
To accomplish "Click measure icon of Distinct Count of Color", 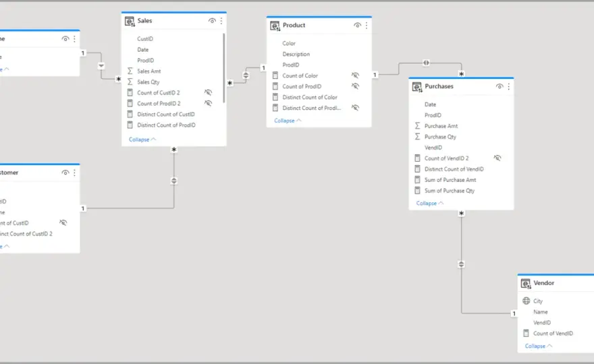I will click(x=275, y=97).
